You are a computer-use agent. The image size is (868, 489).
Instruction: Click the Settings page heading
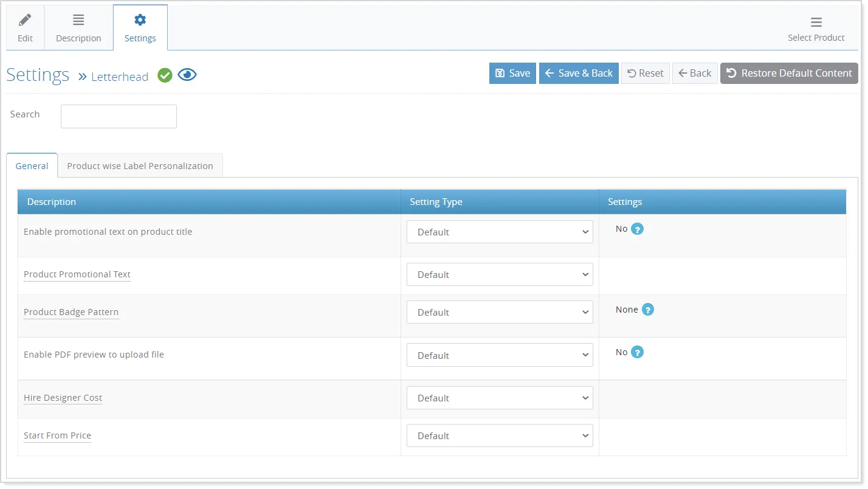(38, 75)
